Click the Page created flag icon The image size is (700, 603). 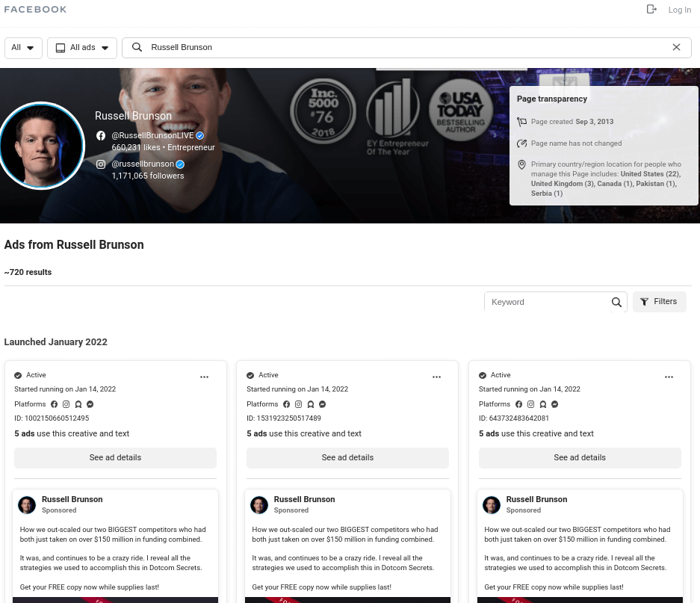(x=521, y=122)
